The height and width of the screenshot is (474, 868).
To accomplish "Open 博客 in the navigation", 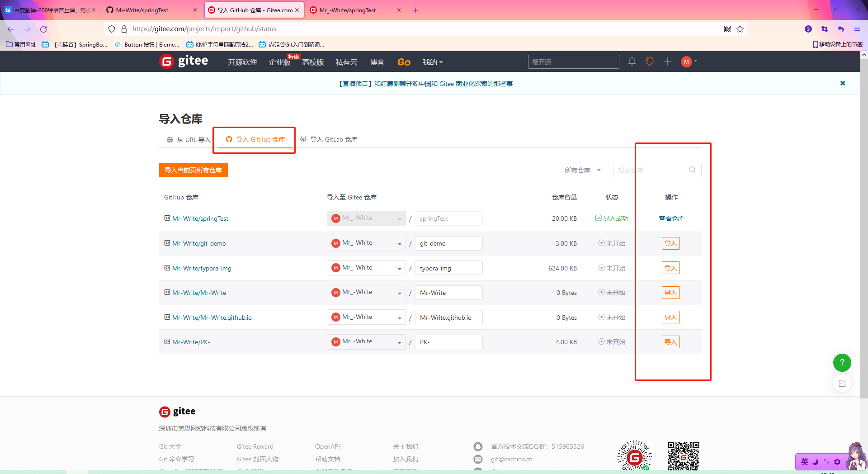I will [377, 62].
